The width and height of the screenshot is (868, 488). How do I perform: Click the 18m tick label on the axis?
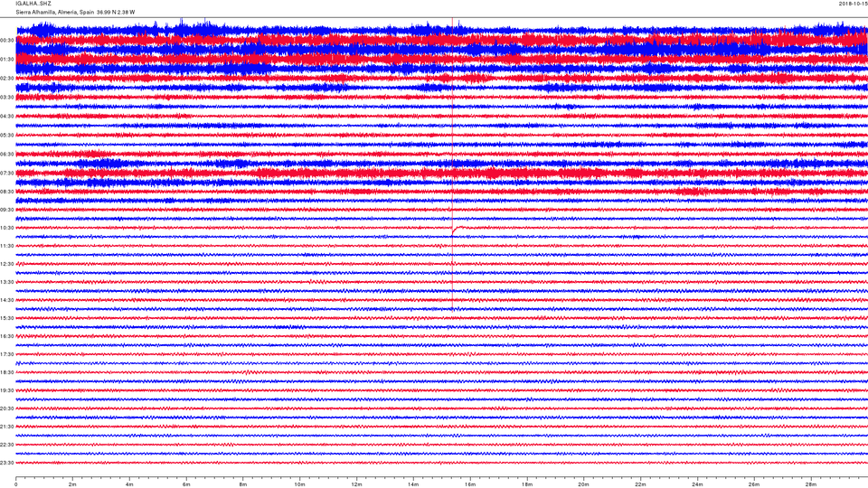click(x=527, y=484)
